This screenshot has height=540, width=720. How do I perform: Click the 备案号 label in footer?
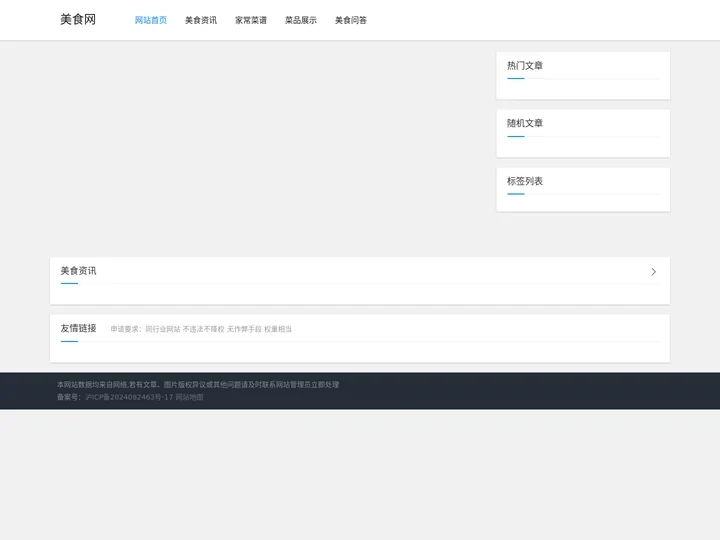69,397
